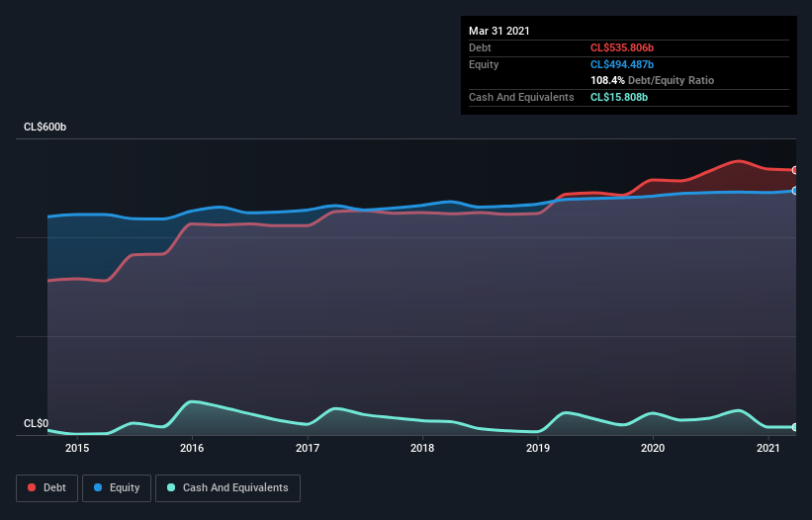Click the 2018 x-axis label

click(422, 448)
